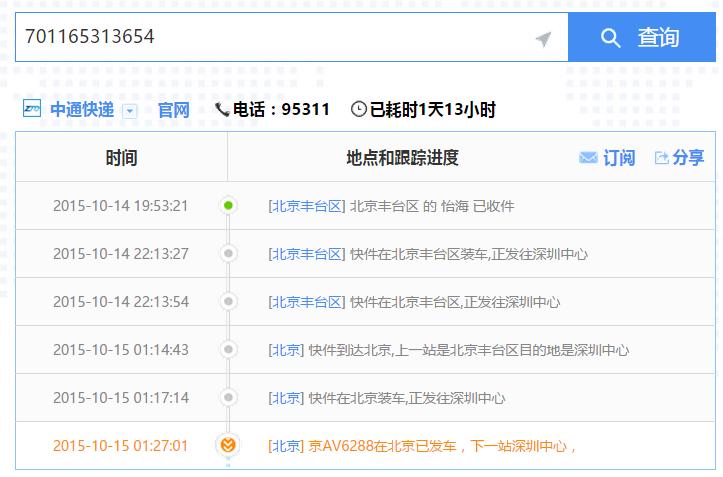This screenshot has height=477, width=723.
Task: Click the orange latest-status marker at 01:27:01
Action: click(x=228, y=446)
